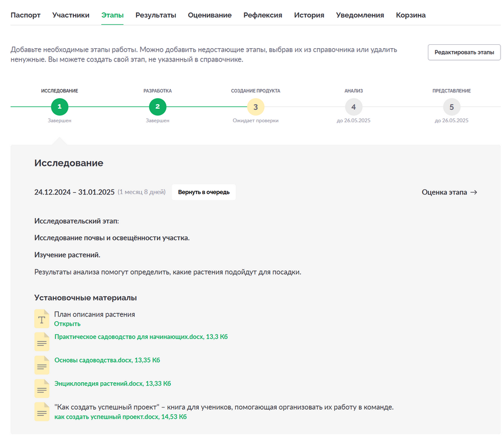
Task: Go to the Результаты tab
Action: (156, 15)
